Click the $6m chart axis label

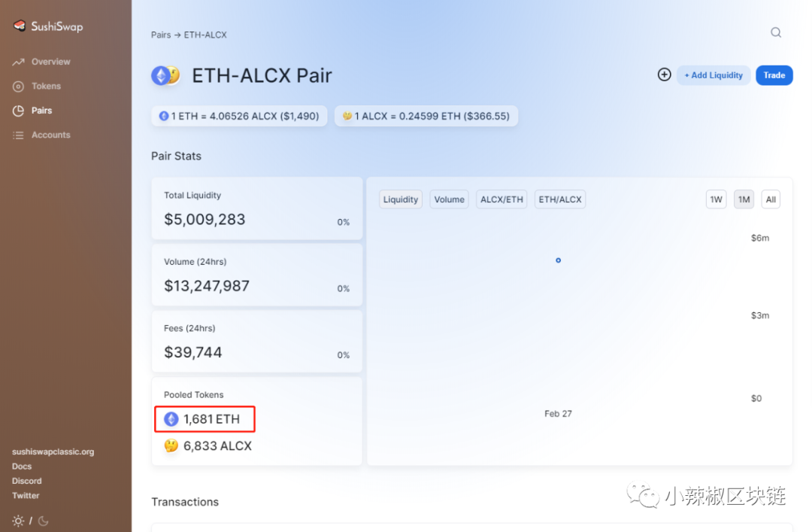click(x=759, y=238)
